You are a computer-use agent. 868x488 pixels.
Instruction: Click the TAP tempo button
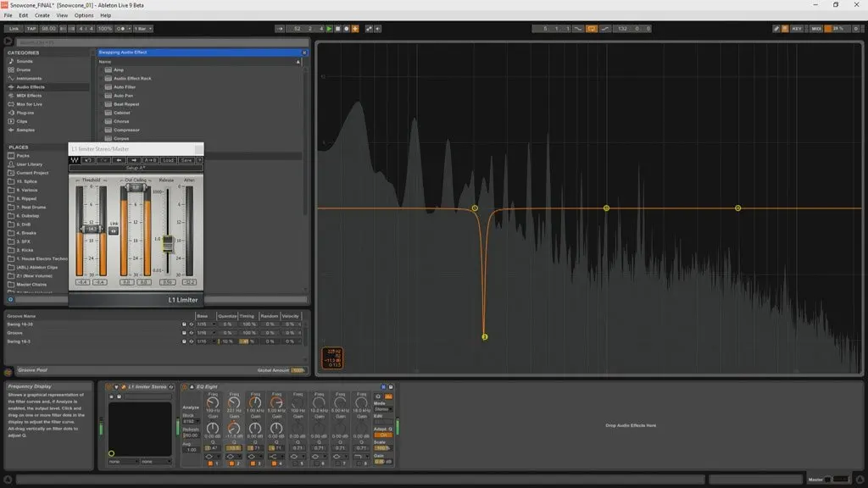coord(33,29)
